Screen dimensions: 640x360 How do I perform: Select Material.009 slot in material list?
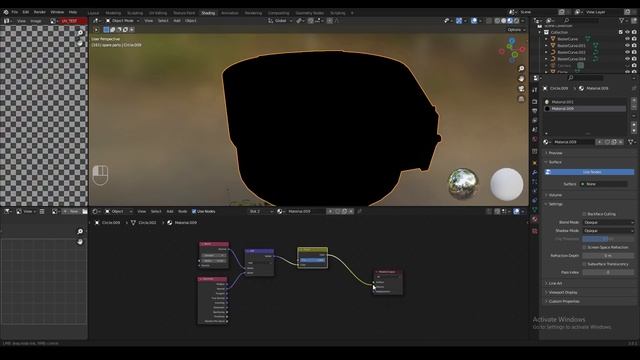tap(584, 109)
